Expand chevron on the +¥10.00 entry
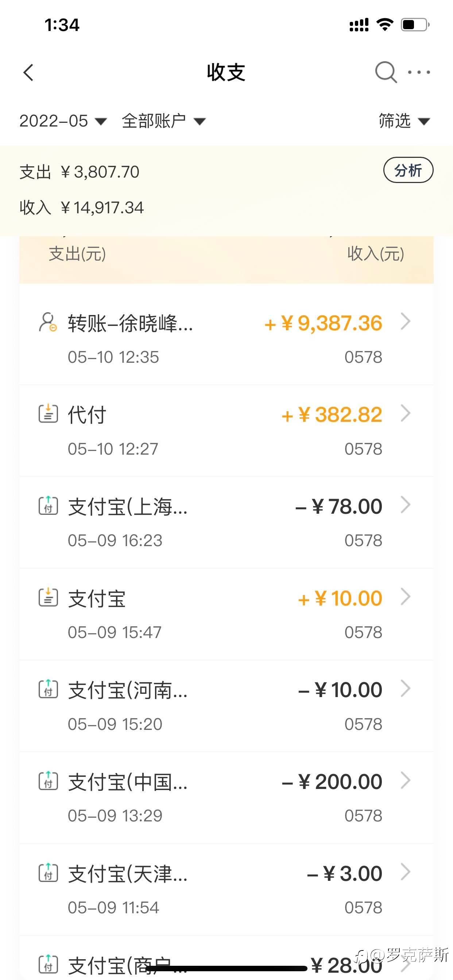 (x=406, y=597)
